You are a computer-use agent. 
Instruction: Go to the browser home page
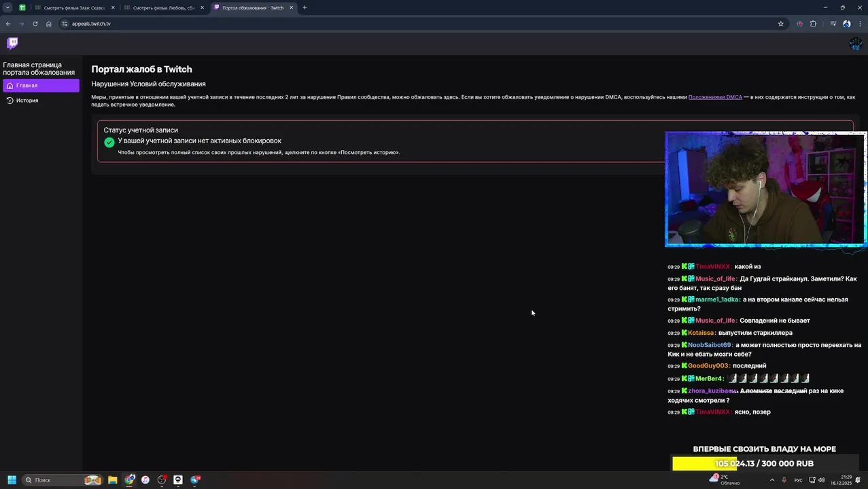pos(49,24)
